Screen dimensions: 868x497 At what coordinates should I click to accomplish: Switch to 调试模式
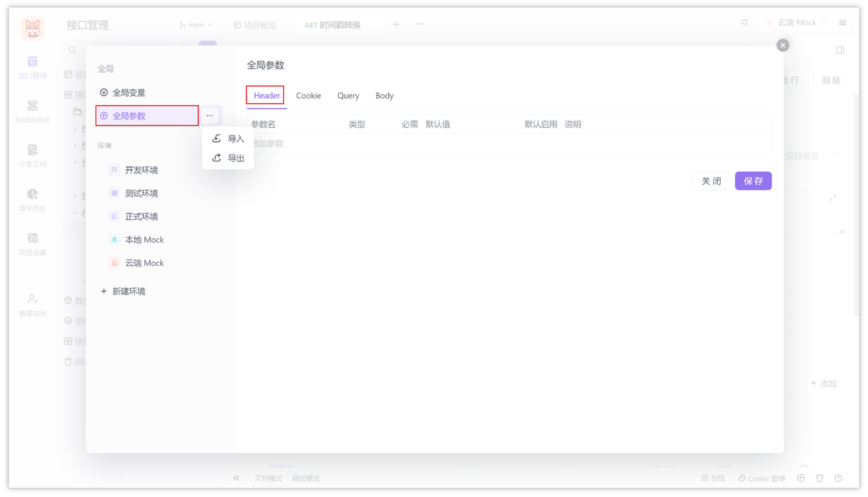click(x=306, y=479)
